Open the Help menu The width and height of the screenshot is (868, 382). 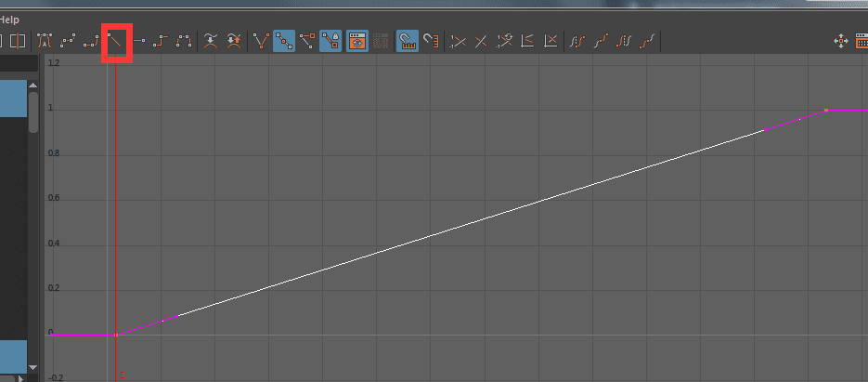tap(9, 20)
